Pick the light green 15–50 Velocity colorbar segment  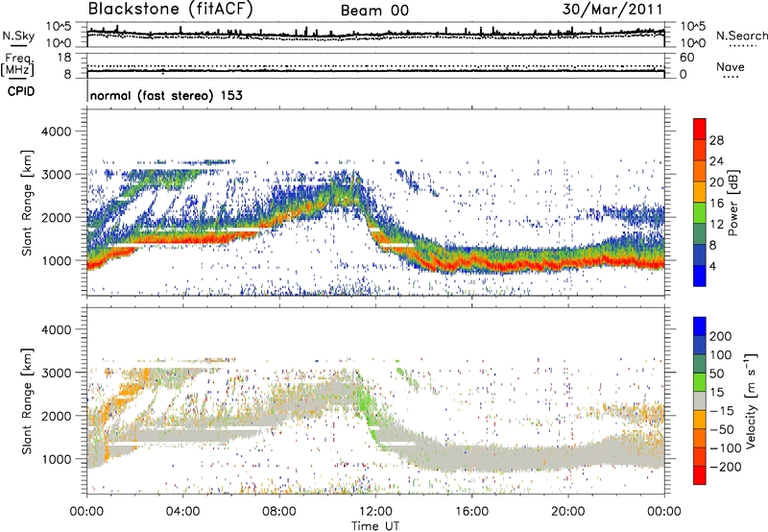tap(700, 382)
